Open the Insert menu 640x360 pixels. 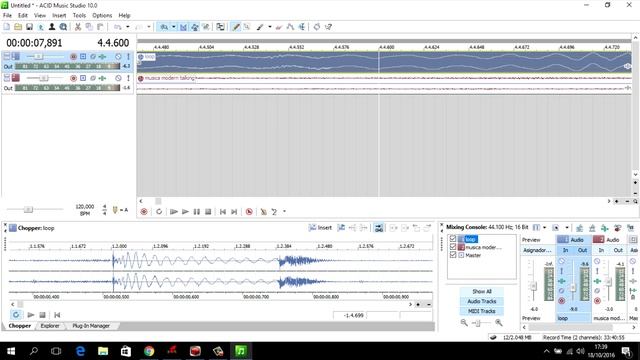pos(59,16)
